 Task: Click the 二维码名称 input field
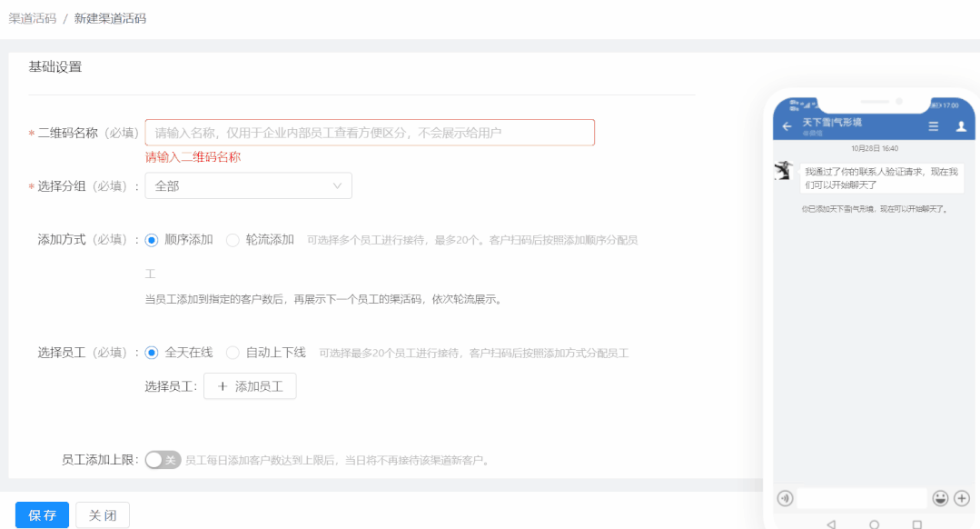370,133
